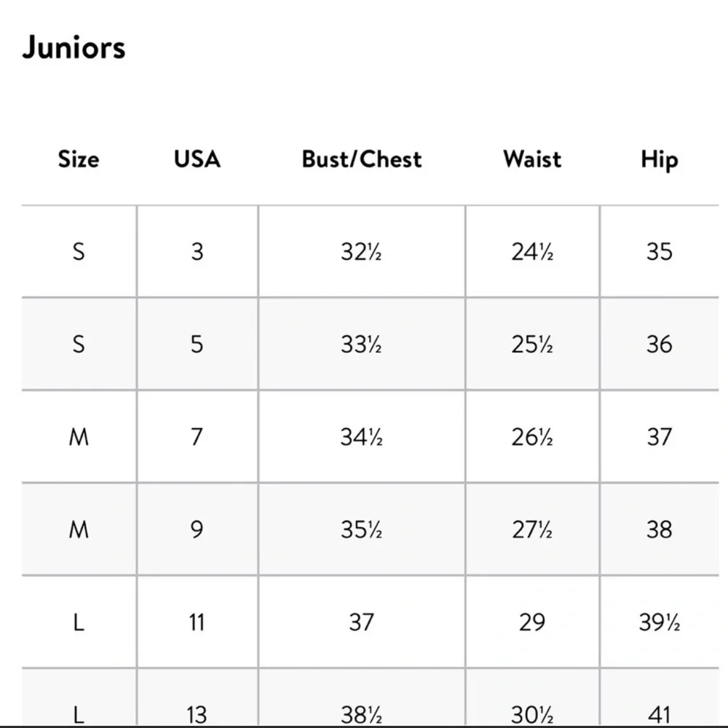728x728 pixels.
Task: Select the Size column header
Action: [x=79, y=159]
